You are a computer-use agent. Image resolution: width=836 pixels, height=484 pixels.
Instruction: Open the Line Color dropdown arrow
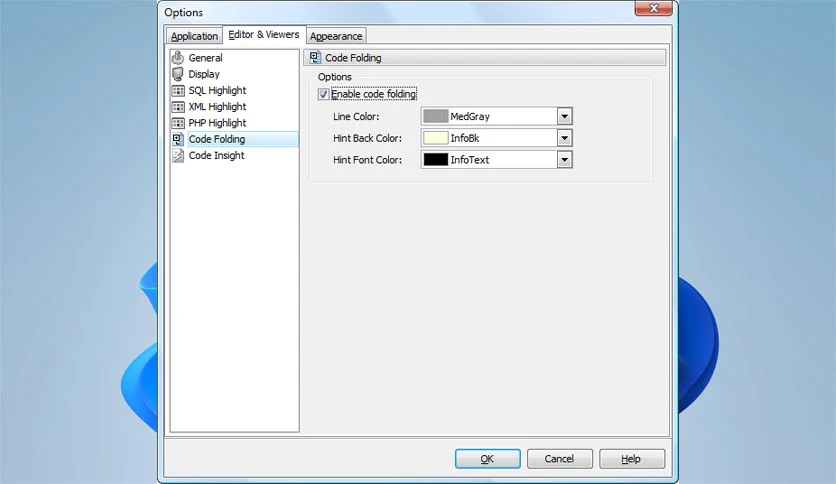[564, 116]
